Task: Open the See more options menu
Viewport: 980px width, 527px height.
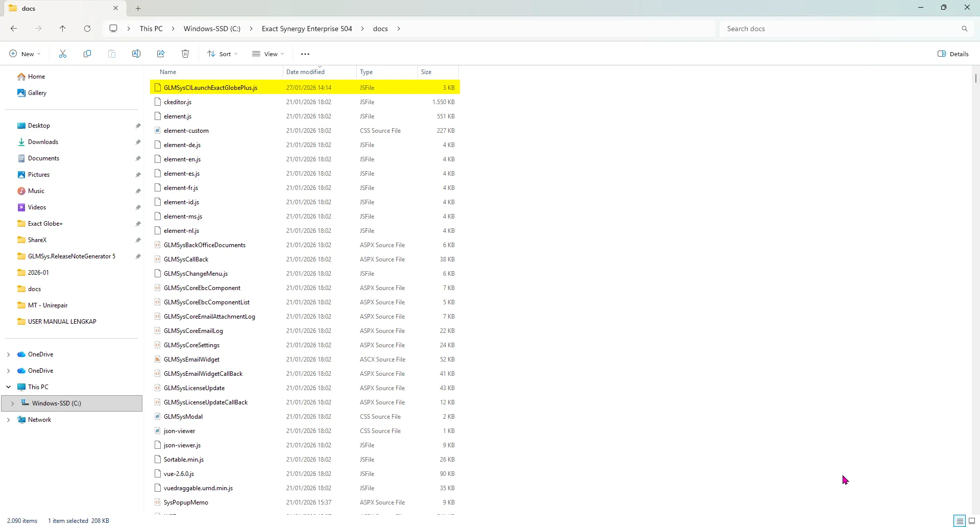Action: point(305,54)
